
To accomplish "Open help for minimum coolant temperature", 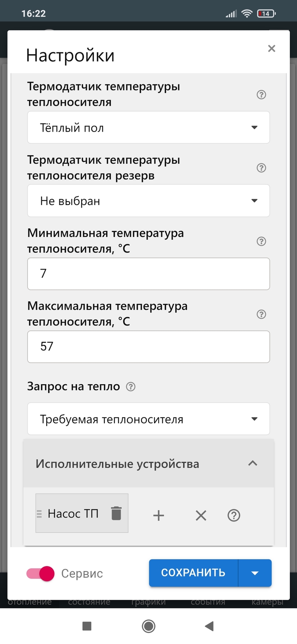I will point(261,242).
